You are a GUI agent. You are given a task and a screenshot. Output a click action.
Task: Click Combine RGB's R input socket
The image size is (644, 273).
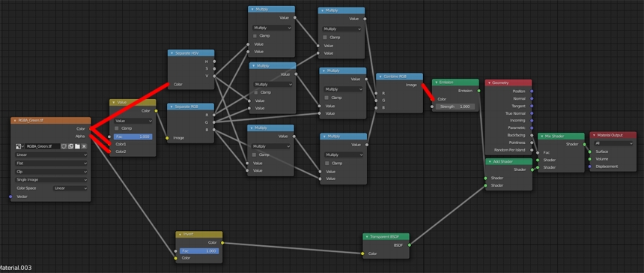376,93
